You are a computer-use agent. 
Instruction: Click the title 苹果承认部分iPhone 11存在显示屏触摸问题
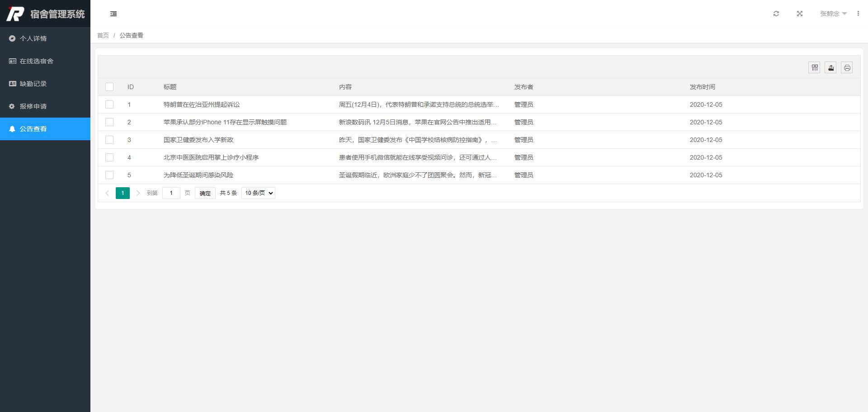[225, 122]
